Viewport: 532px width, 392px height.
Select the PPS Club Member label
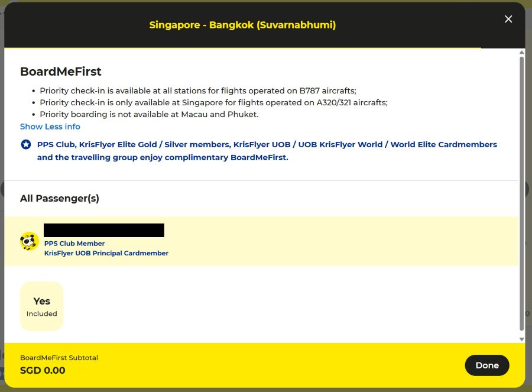tap(74, 244)
